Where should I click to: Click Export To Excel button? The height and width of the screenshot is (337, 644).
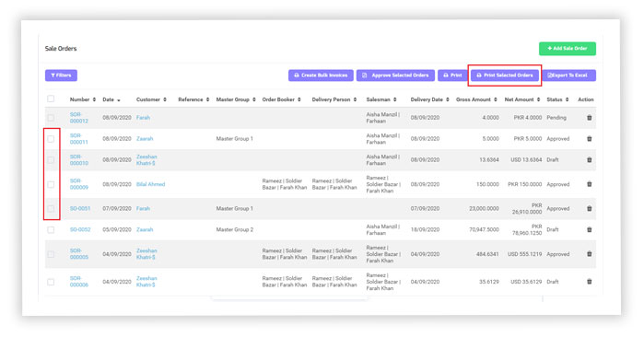(x=568, y=76)
